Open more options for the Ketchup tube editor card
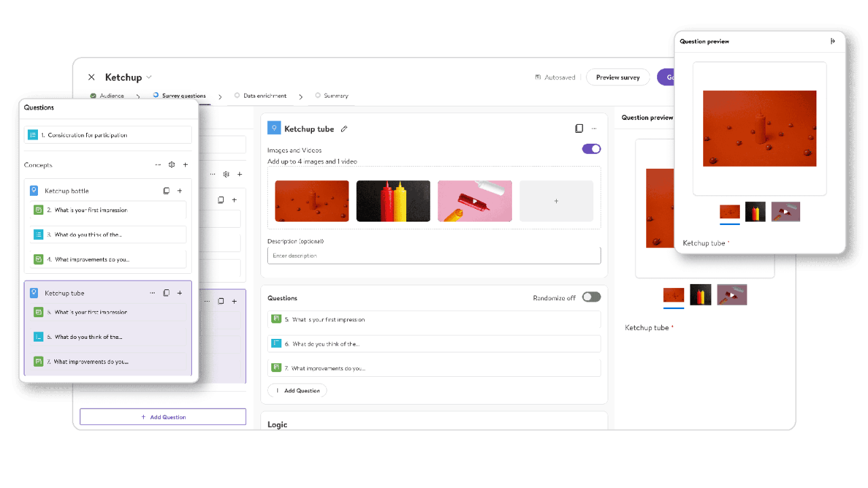 coord(594,129)
